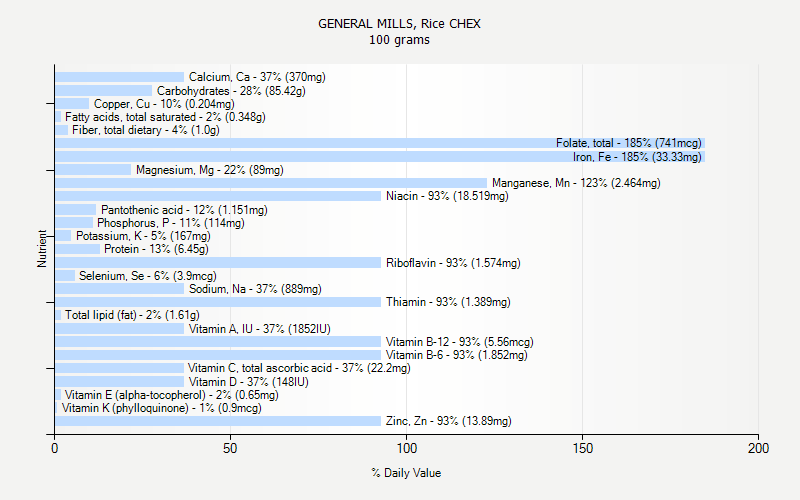Click 'Manganese, Mn - 123% (2.464mg)' label
Screen dimensions: 800x500
tap(576, 183)
